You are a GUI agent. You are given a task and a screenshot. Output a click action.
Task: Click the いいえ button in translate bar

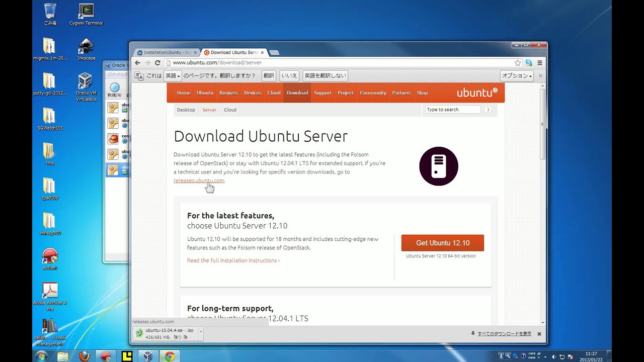[289, 76]
